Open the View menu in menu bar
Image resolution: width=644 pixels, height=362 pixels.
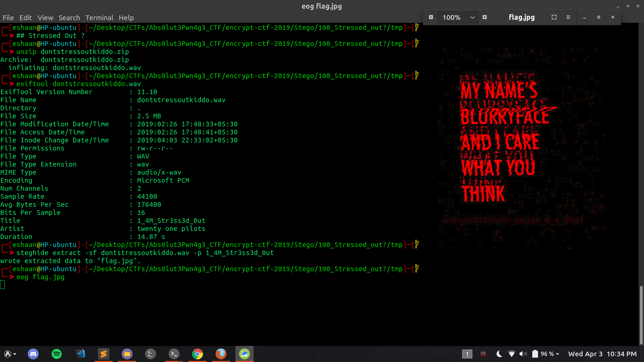click(45, 18)
